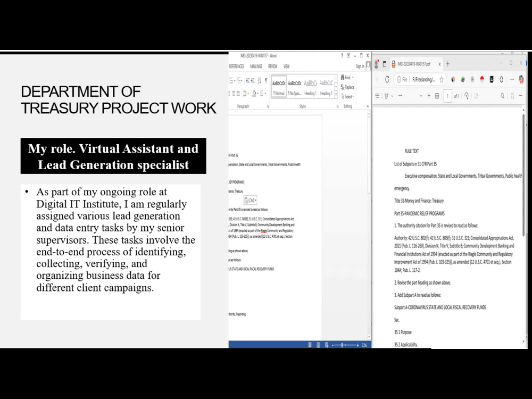Viewport: 532px width, 399px height.
Task: Open the highlight color dropdown
Action: coord(392,96)
